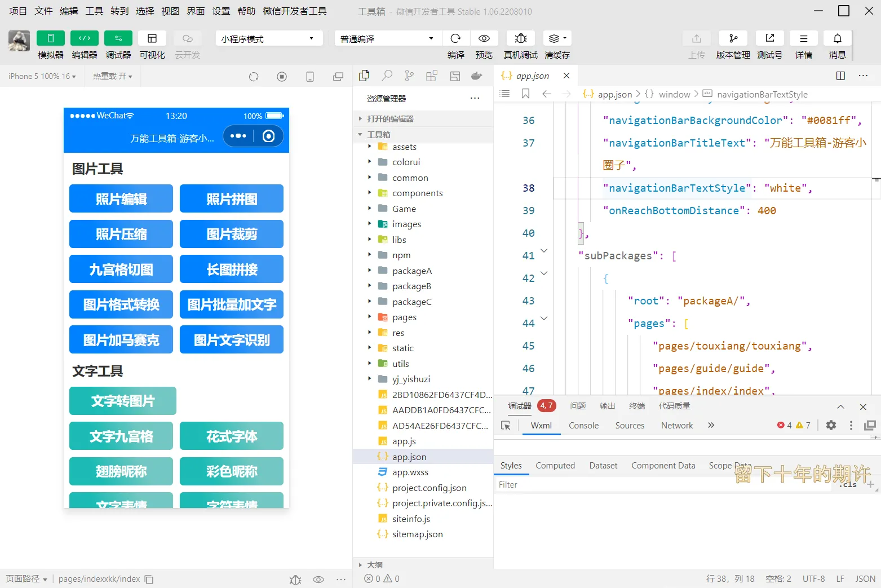
Task: Toggle the simulator panel button
Action: pos(50,38)
